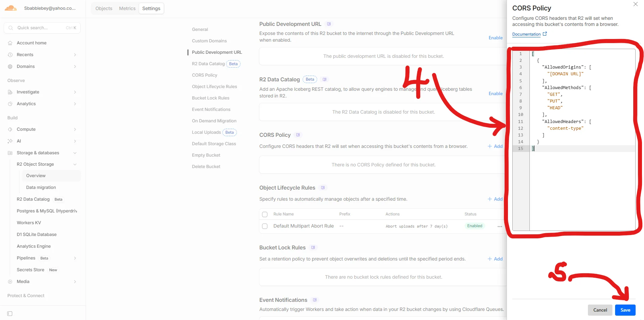This screenshot has width=644, height=320.
Task: Go to General settings section
Action: coord(200,30)
